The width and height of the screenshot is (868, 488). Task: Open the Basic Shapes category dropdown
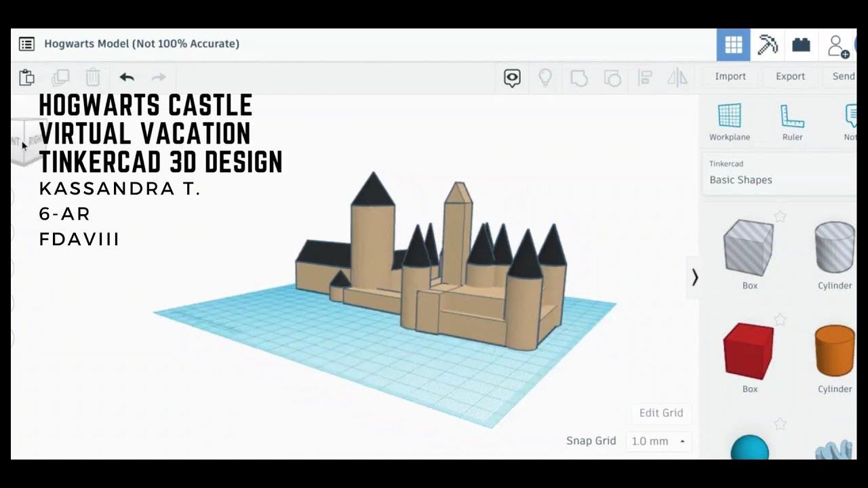pos(741,180)
